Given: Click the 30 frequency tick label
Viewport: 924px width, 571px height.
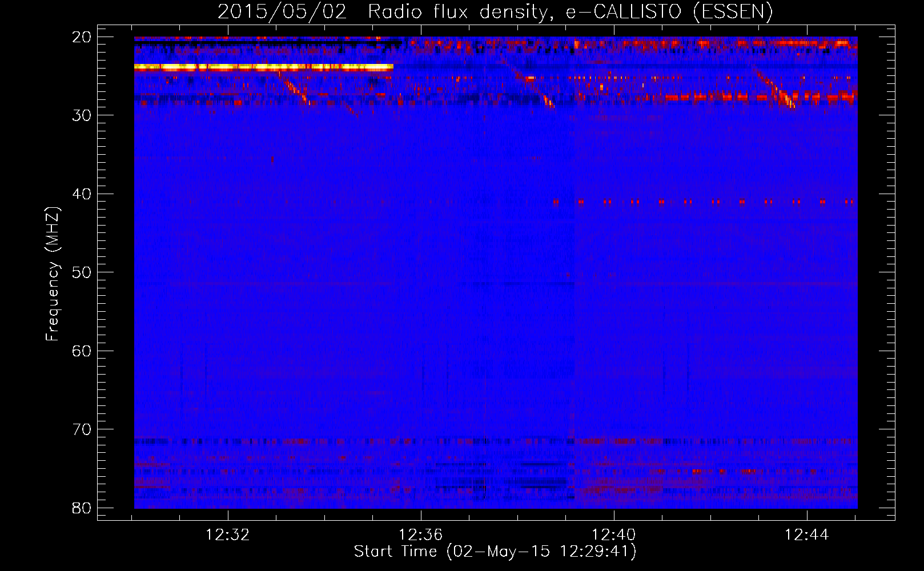Looking at the screenshot, I should (82, 115).
